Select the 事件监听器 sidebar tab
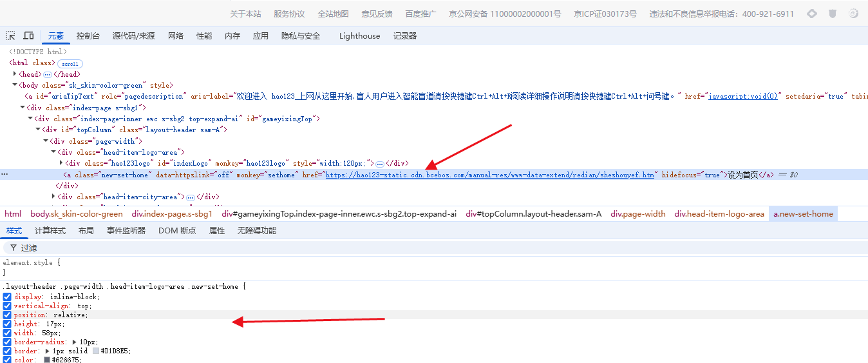 (x=126, y=231)
